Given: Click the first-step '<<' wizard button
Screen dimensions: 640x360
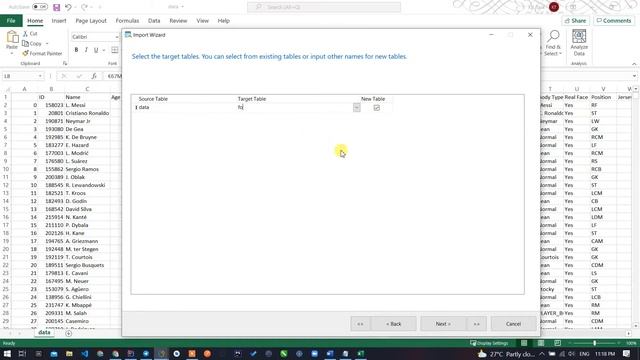Looking at the screenshot, I should point(360,324).
